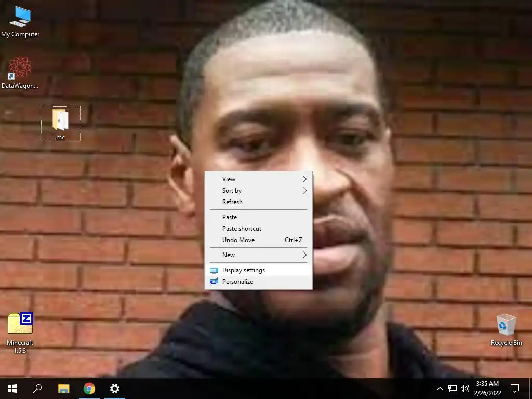Open network status tray icon
The width and height of the screenshot is (532, 399).
pyautogui.click(x=453, y=389)
